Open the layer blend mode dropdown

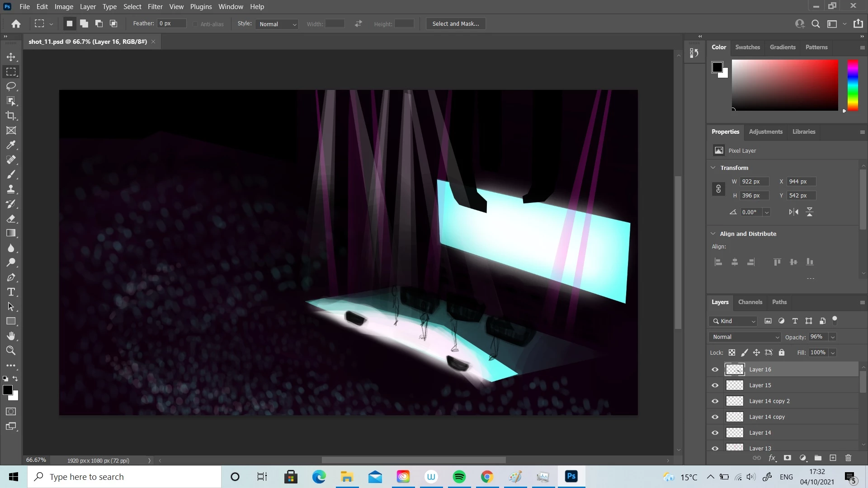[745, 337]
